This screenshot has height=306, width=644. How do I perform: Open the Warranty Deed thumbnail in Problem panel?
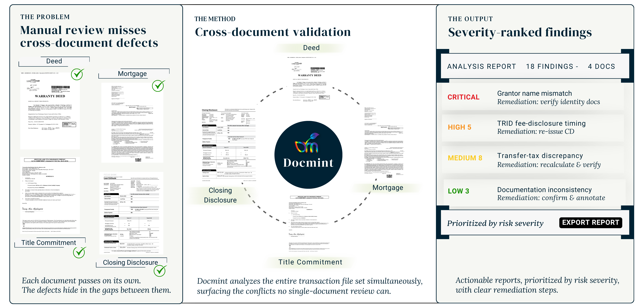[50, 111]
